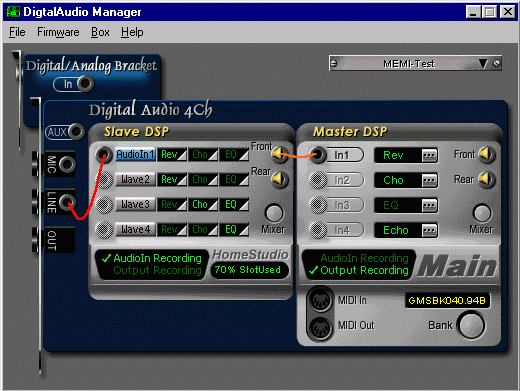
Task: Click the Master DSP Mixer knob
Action: 482,213
